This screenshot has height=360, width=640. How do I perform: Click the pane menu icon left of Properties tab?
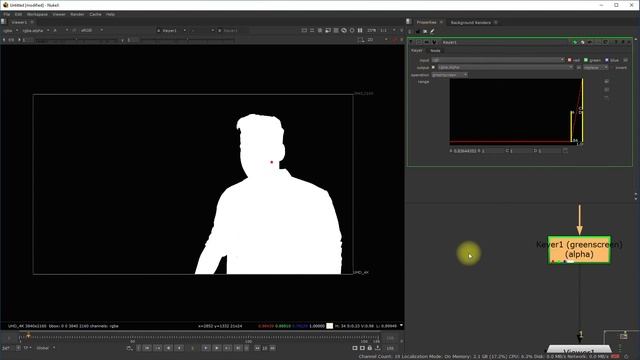pyautogui.click(x=409, y=22)
